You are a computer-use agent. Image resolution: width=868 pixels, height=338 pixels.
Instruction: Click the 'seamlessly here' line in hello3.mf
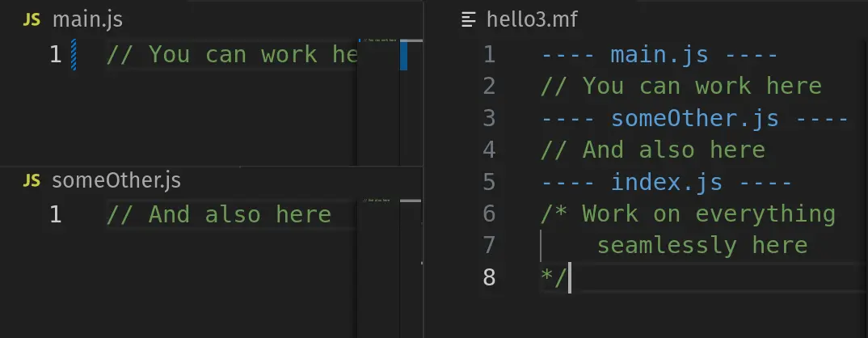click(x=702, y=245)
